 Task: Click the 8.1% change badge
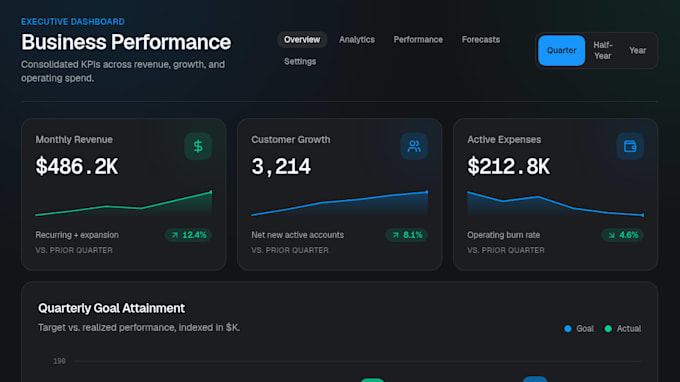pos(407,235)
